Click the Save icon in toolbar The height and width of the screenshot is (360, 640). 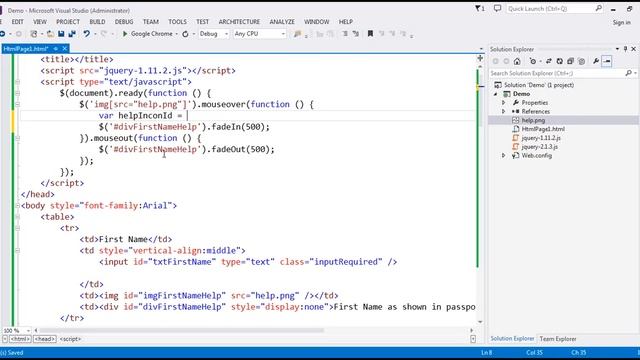[x=61, y=34]
